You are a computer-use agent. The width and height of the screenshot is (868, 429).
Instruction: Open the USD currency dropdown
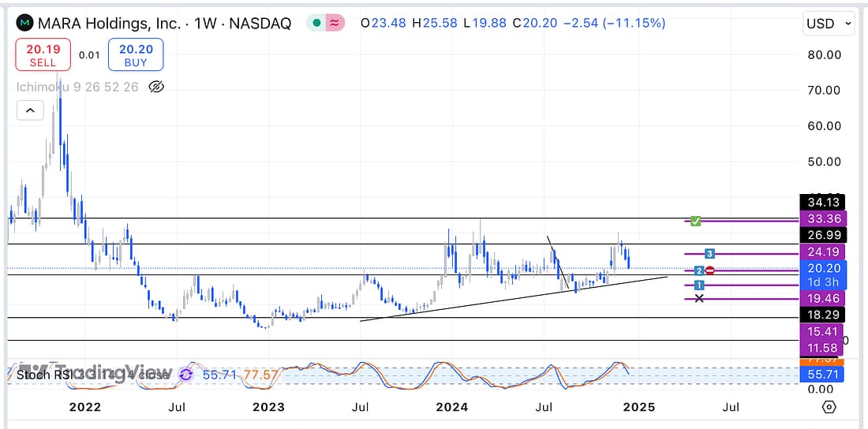tap(829, 24)
